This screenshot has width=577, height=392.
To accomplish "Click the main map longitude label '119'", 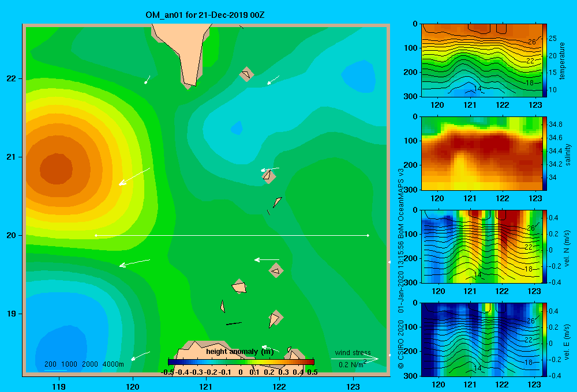I will pos(59,386).
